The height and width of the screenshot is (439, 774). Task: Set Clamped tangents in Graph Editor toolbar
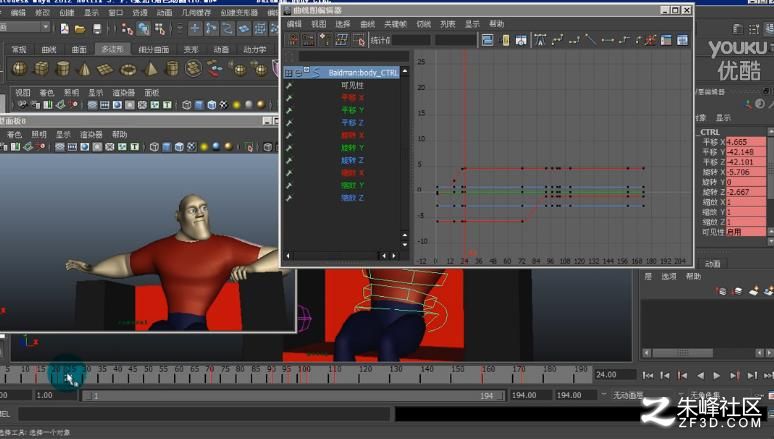click(x=574, y=40)
